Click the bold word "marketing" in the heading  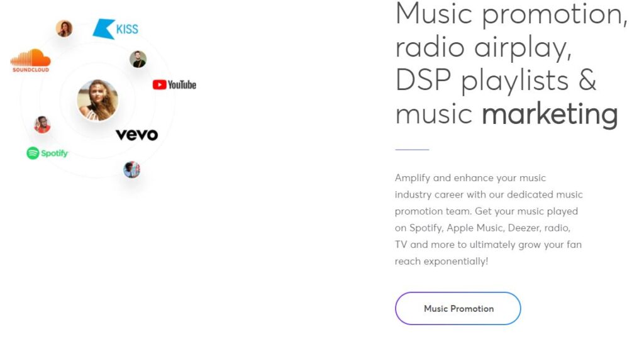click(550, 114)
